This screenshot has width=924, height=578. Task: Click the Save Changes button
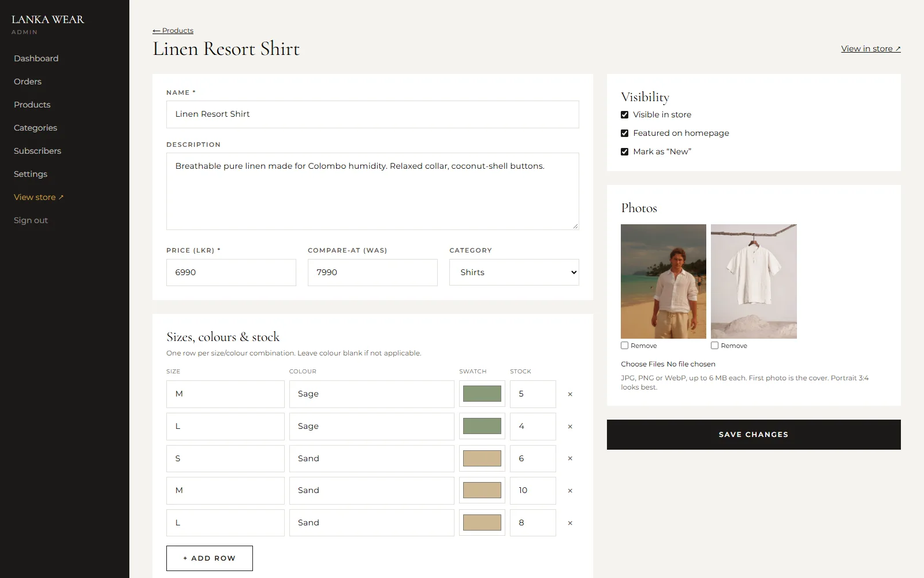coord(754,435)
